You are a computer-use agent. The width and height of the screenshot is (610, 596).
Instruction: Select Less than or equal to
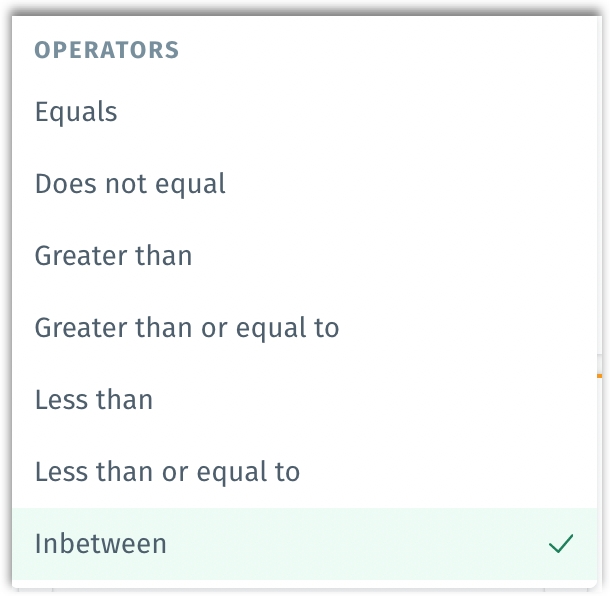point(167,472)
